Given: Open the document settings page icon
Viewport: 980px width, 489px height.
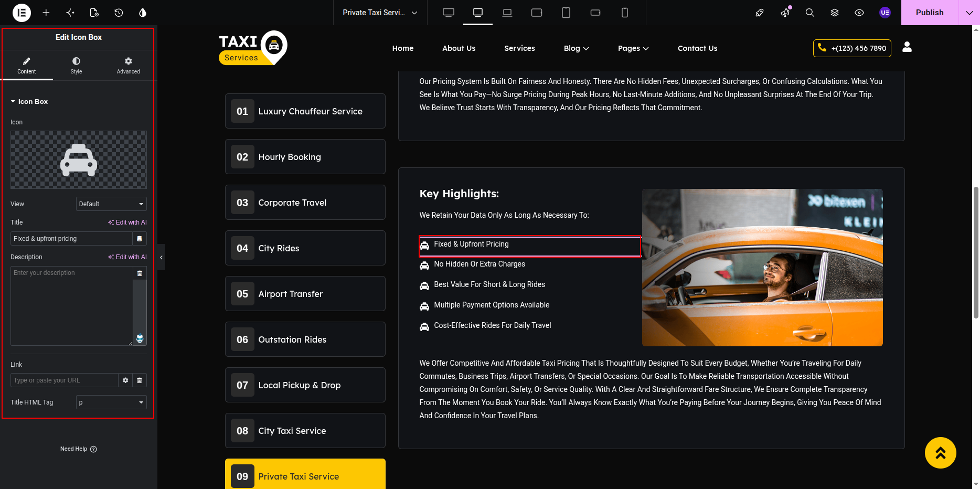Looking at the screenshot, I should [94, 13].
